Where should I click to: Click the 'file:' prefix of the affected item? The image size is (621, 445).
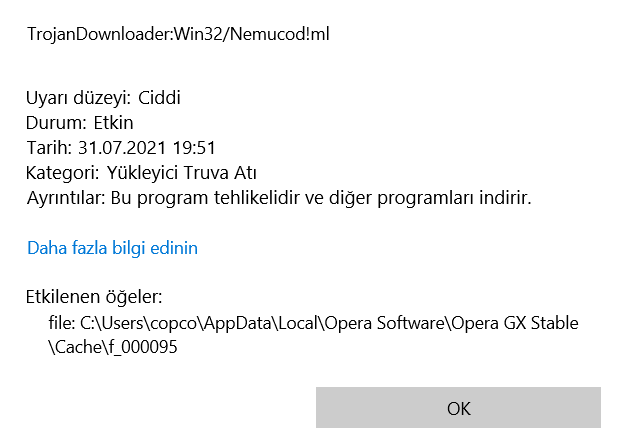tap(62, 323)
